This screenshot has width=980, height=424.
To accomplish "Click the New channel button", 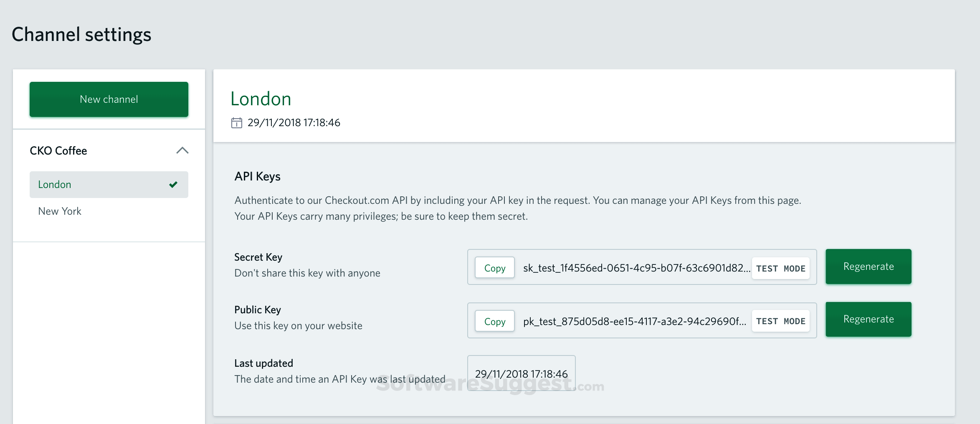I will coord(109,99).
